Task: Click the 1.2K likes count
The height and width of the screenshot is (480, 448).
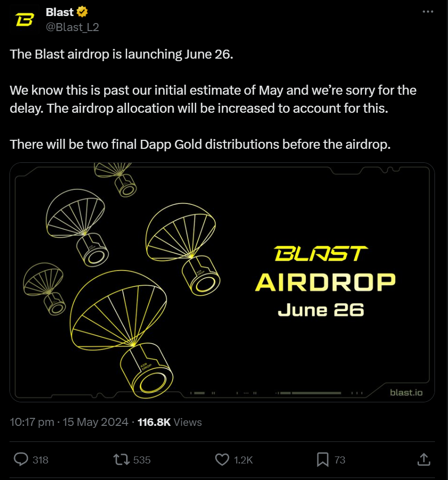Action: 243,460
